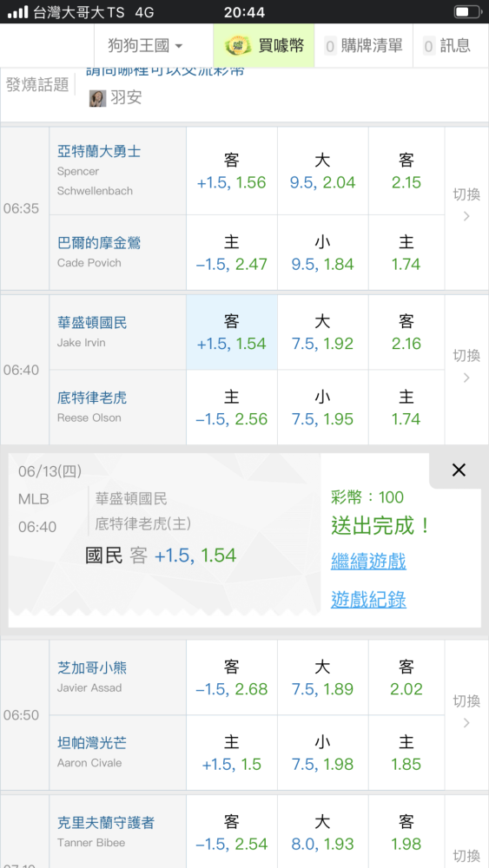Tap the battery icon in status bar
489x868 pixels.
point(468,11)
